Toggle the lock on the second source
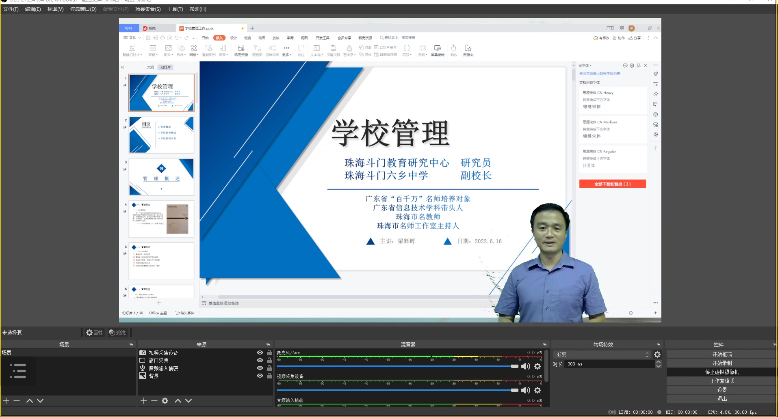The width and height of the screenshot is (778, 417). click(x=269, y=361)
